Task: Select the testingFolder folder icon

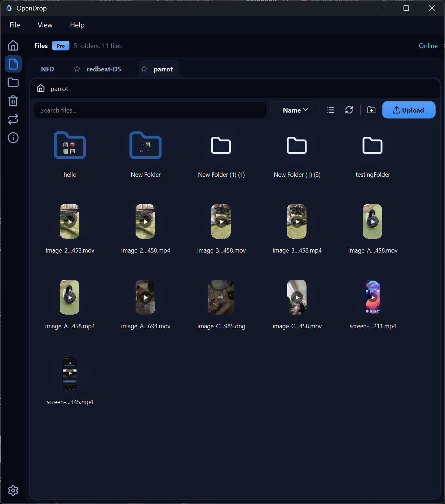Action: (x=373, y=145)
